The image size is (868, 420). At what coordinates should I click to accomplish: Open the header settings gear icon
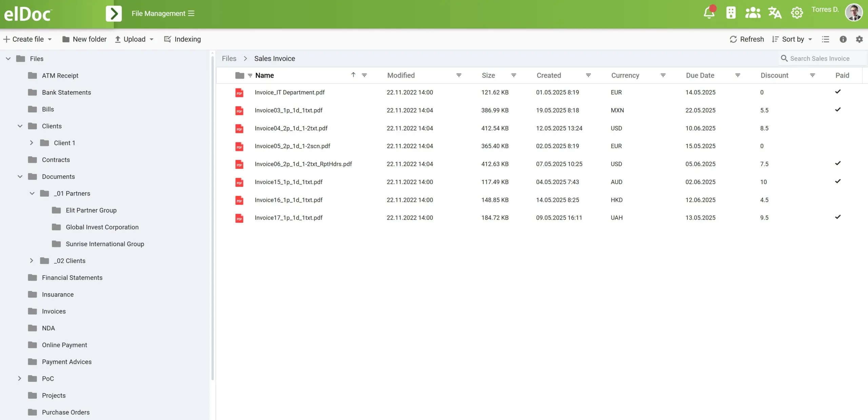click(x=796, y=13)
